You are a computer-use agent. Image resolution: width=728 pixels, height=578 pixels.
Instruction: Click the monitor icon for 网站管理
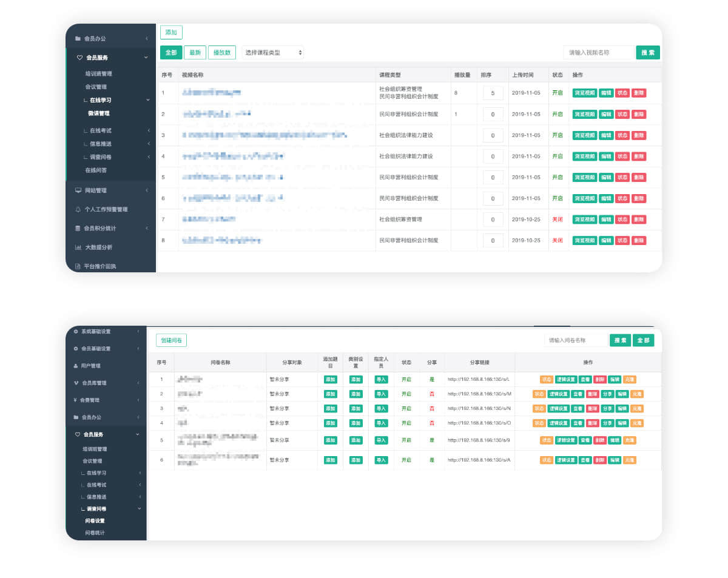[x=78, y=190]
